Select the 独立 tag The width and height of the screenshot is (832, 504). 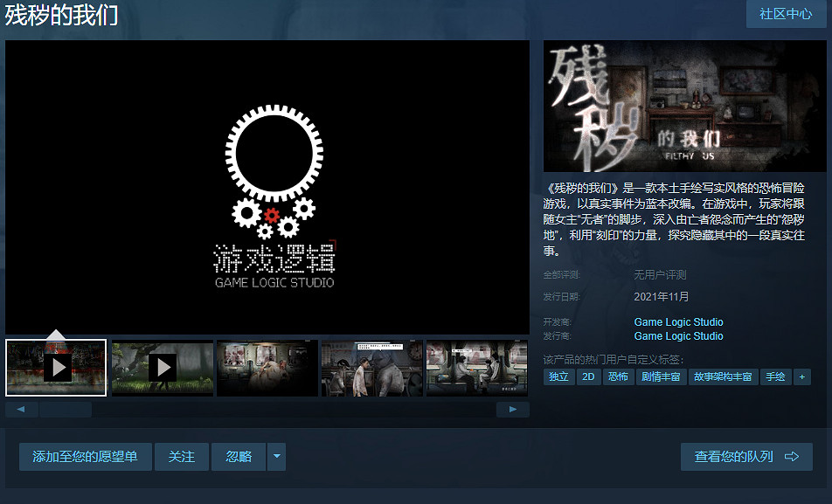coord(558,376)
